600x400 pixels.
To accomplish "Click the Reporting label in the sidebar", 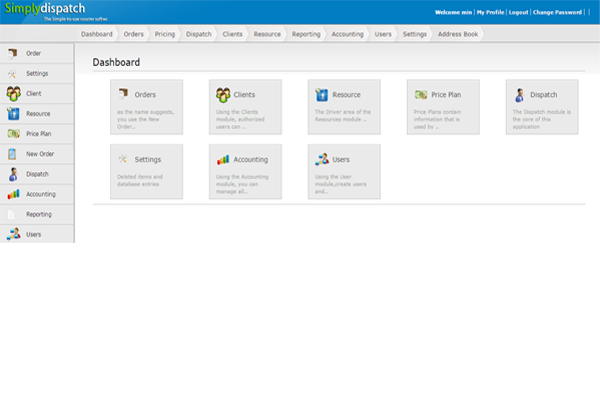I will pos(39,214).
